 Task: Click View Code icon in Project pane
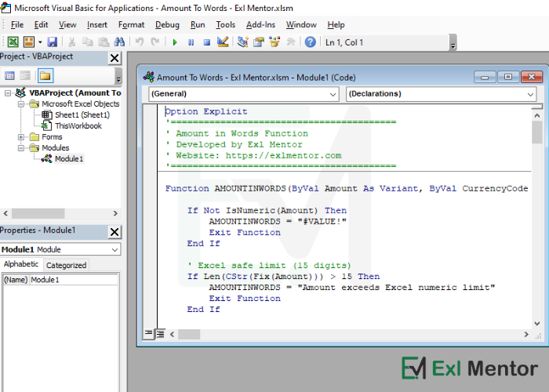9,75
